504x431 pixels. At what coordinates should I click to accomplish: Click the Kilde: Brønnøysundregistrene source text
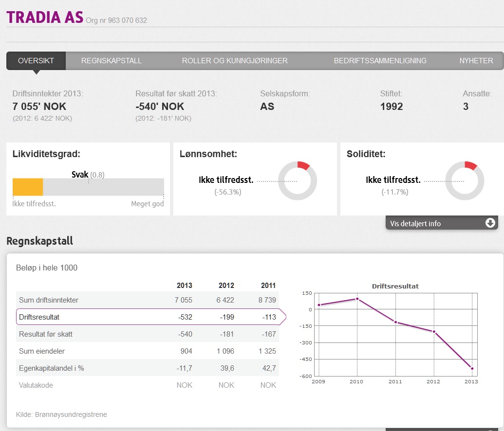(x=61, y=414)
